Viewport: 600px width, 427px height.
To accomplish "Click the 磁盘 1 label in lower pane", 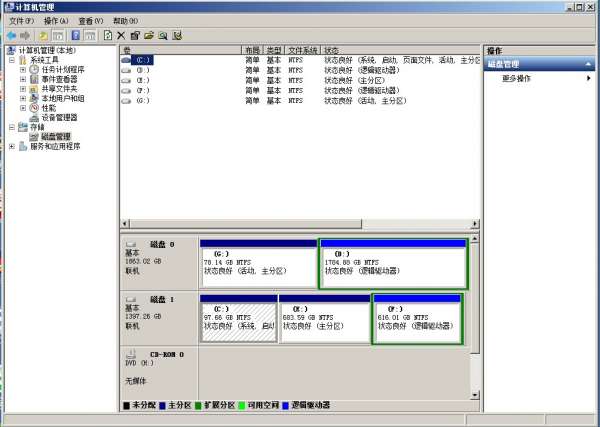I will click(162, 300).
